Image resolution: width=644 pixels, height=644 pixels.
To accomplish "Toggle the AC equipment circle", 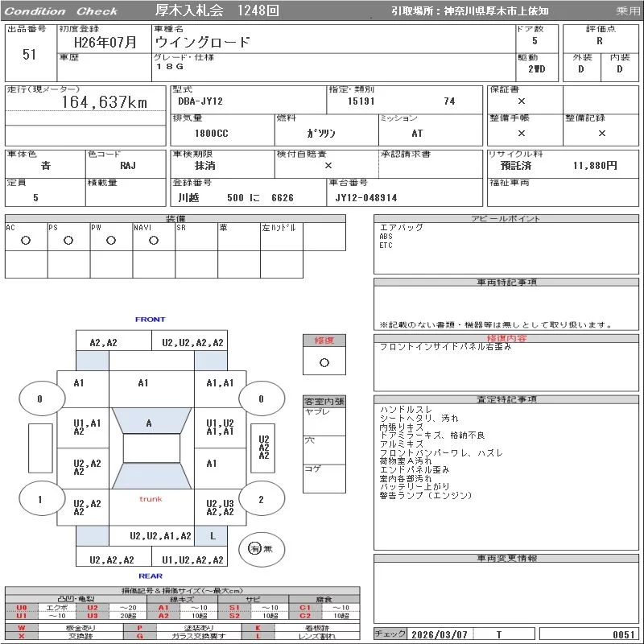I will tap(26, 240).
